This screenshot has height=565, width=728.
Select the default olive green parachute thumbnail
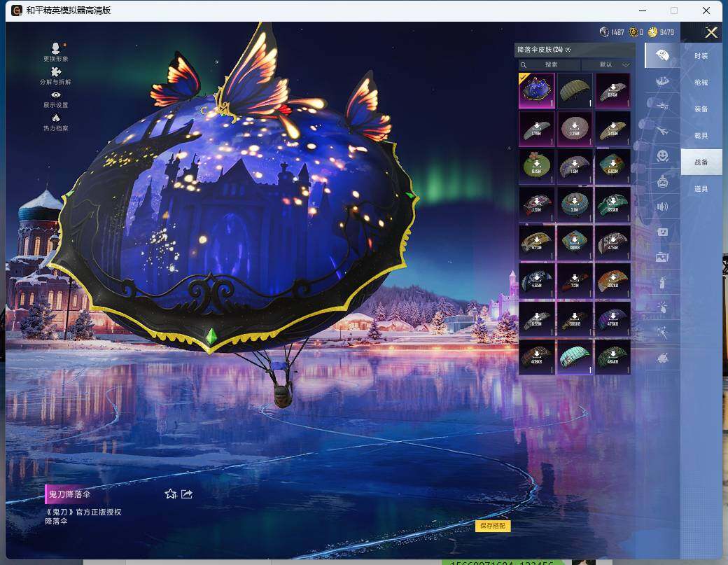point(575,90)
